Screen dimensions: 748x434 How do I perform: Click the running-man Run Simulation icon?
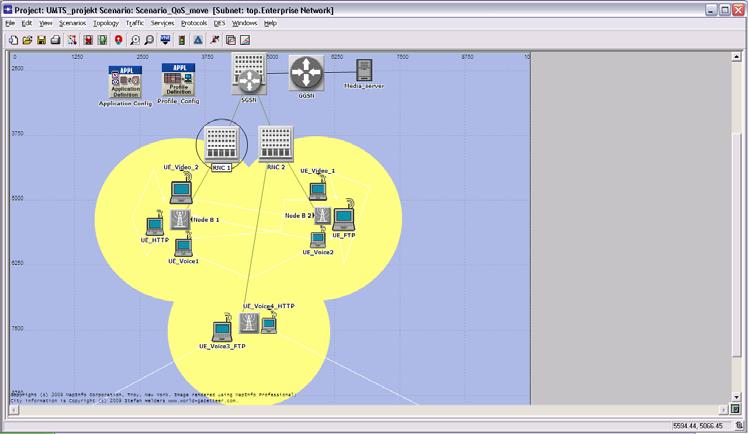[215, 40]
